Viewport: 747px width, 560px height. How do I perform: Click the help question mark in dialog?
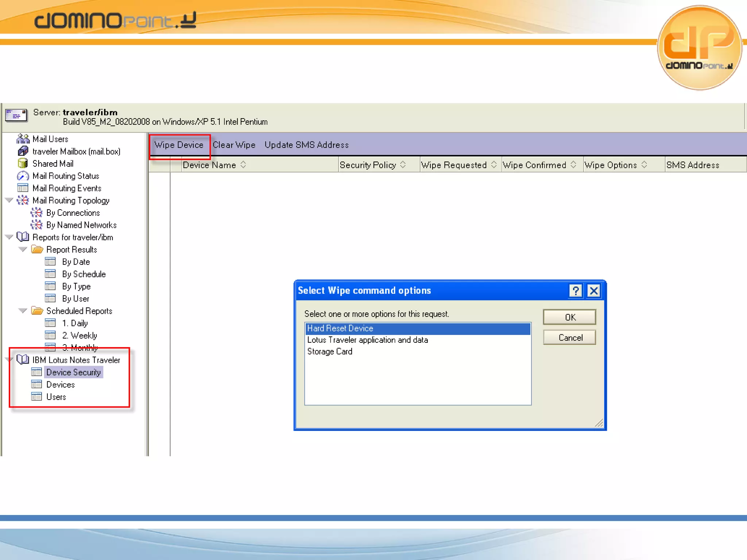click(x=575, y=291)
